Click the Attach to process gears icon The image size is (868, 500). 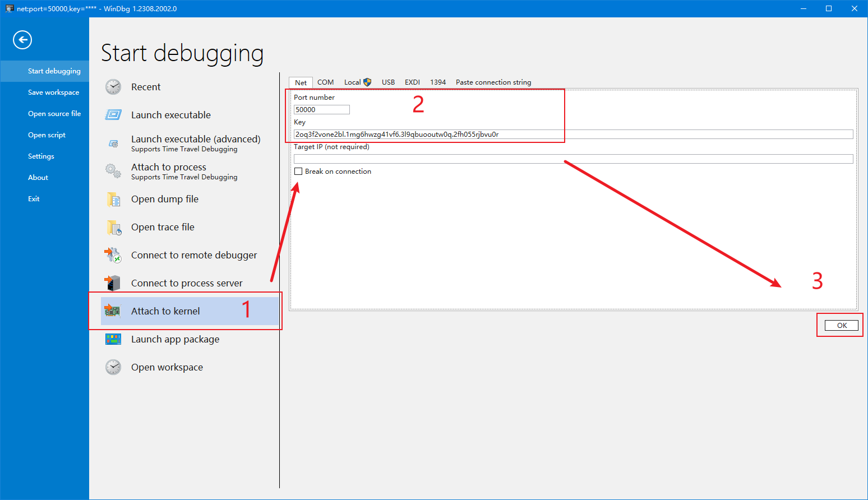(x=113, y=171)
